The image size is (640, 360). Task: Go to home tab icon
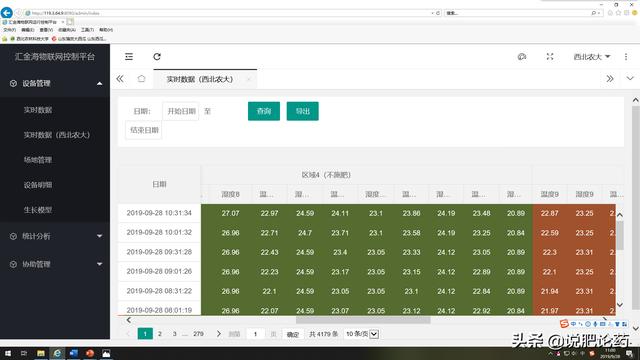click(141, 78)
